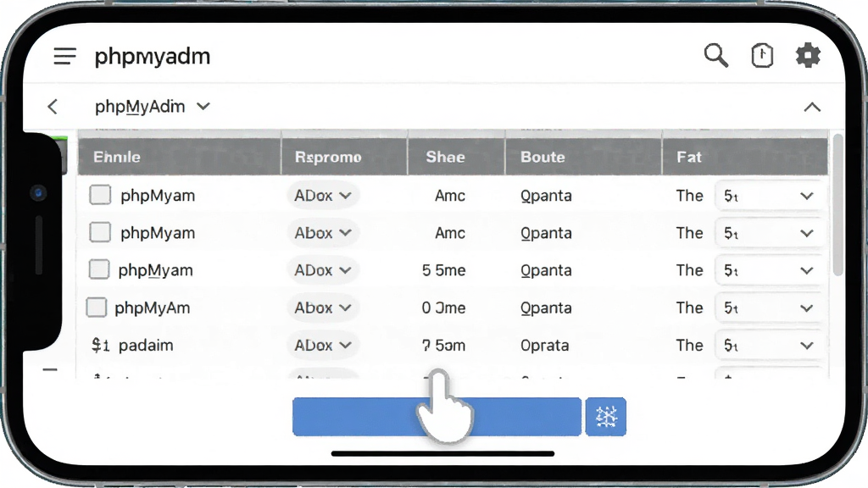The width and height of the screenshot is (868, 488).
Task: Collapse the panel with the up chevron
Action: click(812, 107)
